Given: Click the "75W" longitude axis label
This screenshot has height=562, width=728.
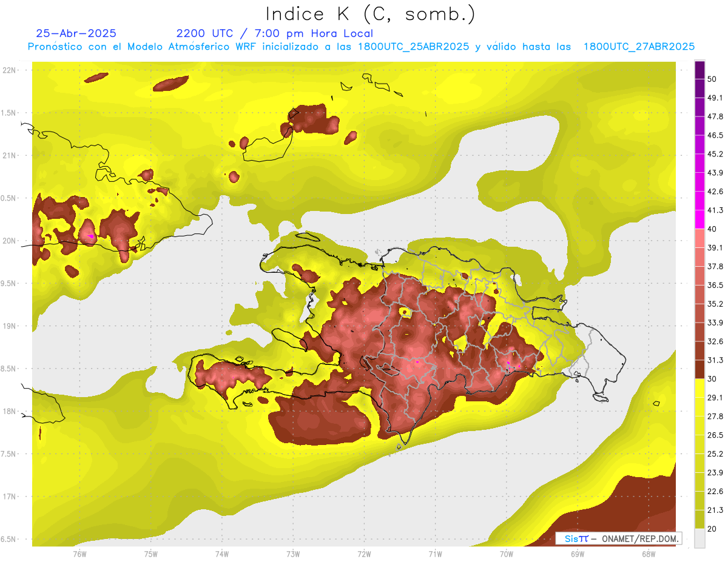Looking at the screenshot, I should (151, 554).
